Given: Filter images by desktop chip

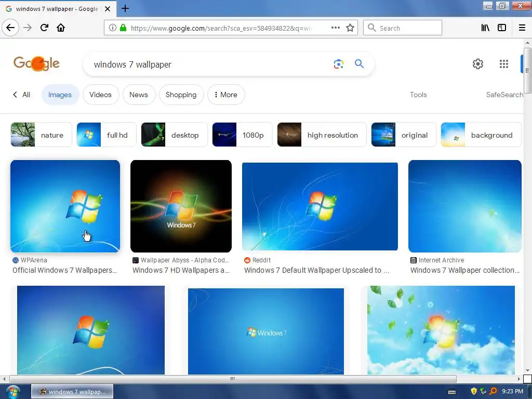Looking at the screenshot, I should 174,135.
